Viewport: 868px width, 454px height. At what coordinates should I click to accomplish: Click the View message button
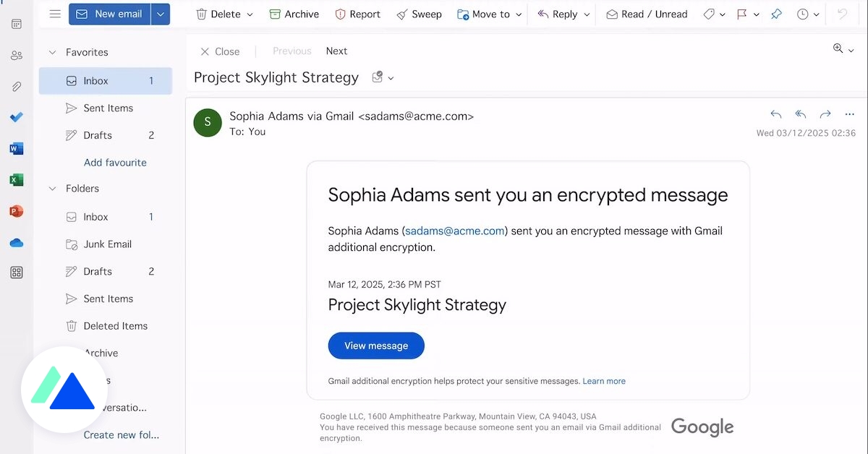click(376, 346)
